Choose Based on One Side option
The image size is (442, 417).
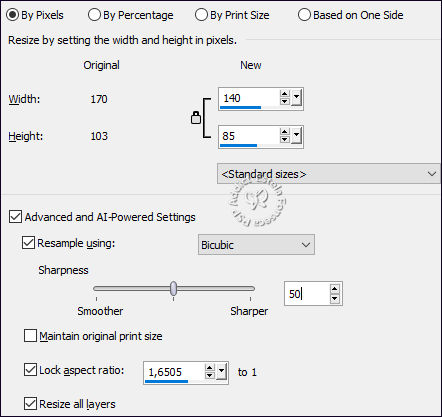(x=351, y=15)
